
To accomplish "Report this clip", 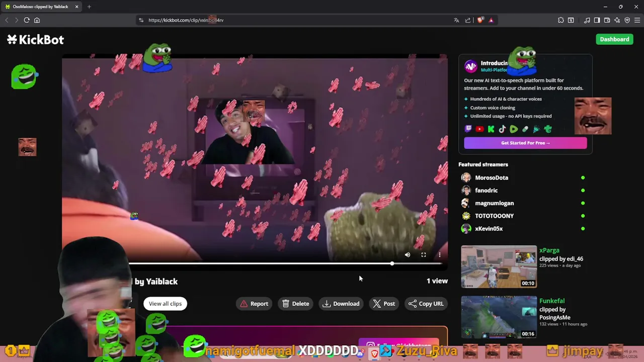I will (x=254, y=304).
